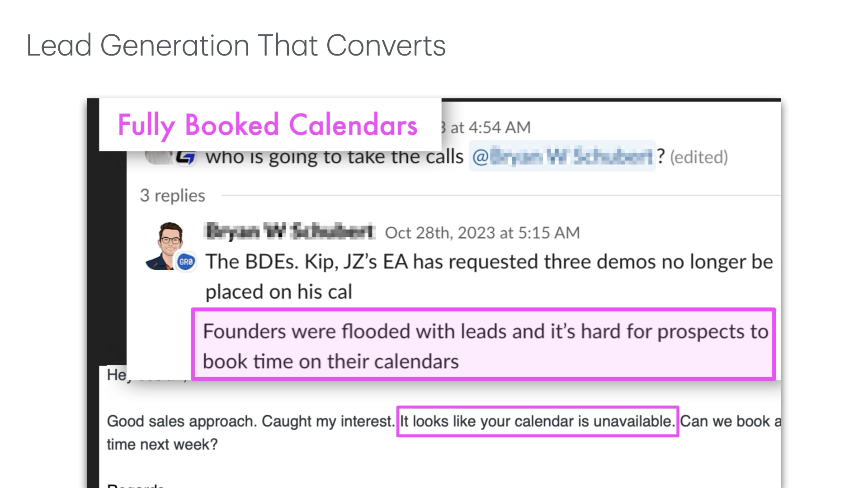Expand the "3 replies" thread label

(x=172, y=196)
